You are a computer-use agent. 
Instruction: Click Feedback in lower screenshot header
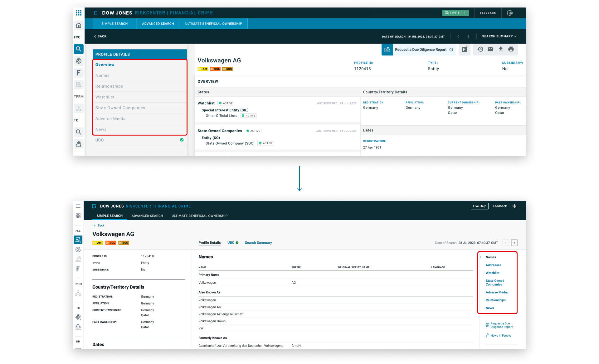tap(500, 206)
